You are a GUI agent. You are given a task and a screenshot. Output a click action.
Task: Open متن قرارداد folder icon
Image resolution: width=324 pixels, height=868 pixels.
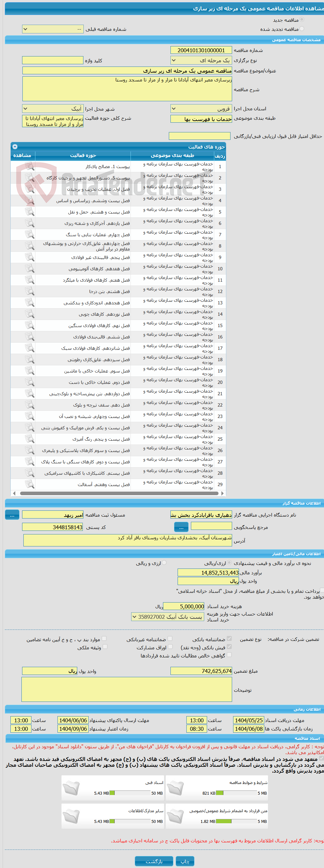click(175, 816)
